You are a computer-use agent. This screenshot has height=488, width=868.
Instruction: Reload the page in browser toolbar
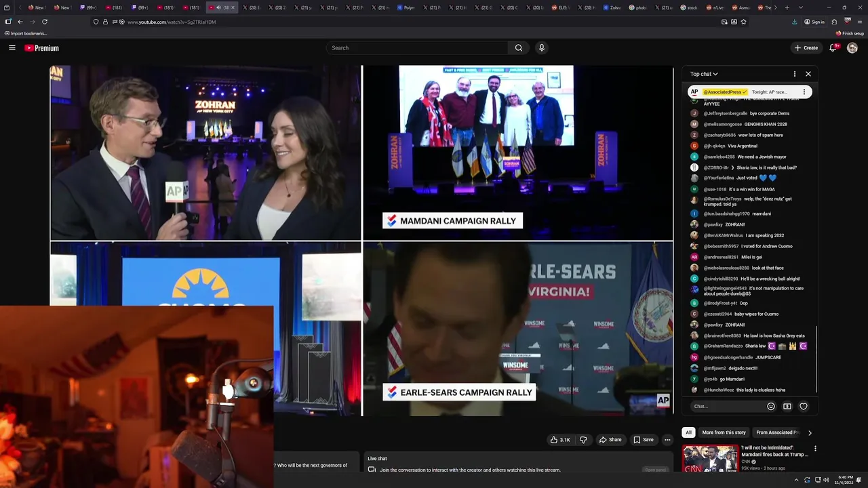point(45,22)
